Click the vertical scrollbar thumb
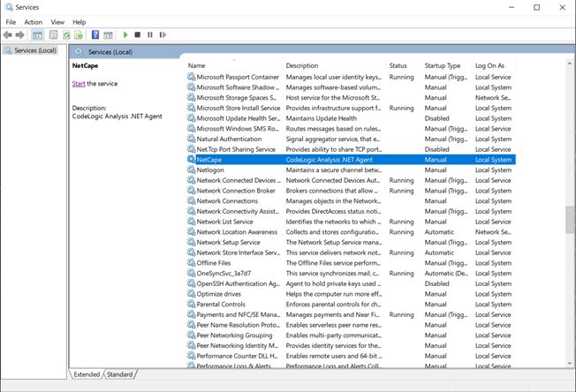The width and height of the screenshot is (576, 392). click(570, 220)
